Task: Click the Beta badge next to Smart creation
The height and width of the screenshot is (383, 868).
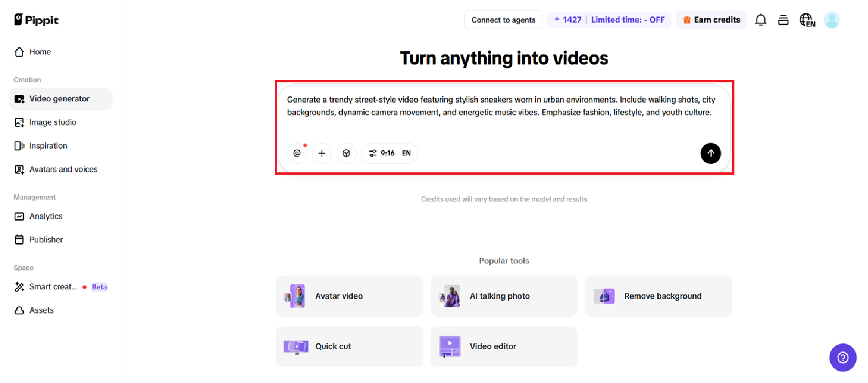Action: (100, 287)
